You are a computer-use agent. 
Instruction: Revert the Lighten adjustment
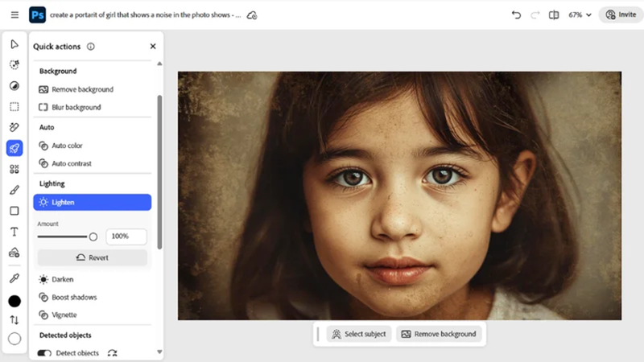click(93, 257)
